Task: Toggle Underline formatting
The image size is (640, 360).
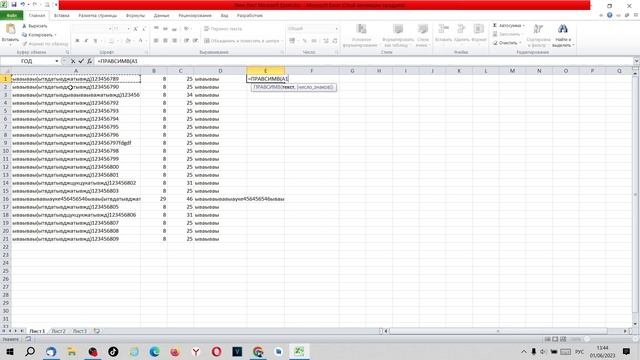Action: click(95, 41)
